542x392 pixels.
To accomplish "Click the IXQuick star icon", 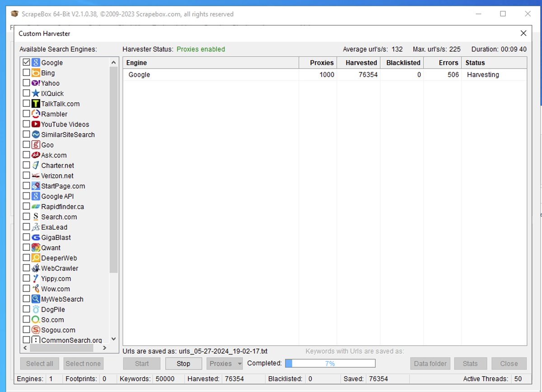I will point(36,93).
